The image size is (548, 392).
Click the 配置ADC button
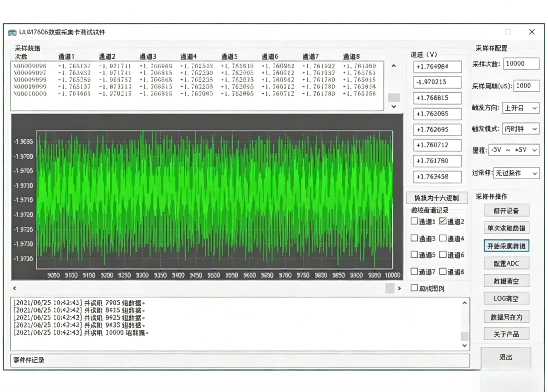506,263
